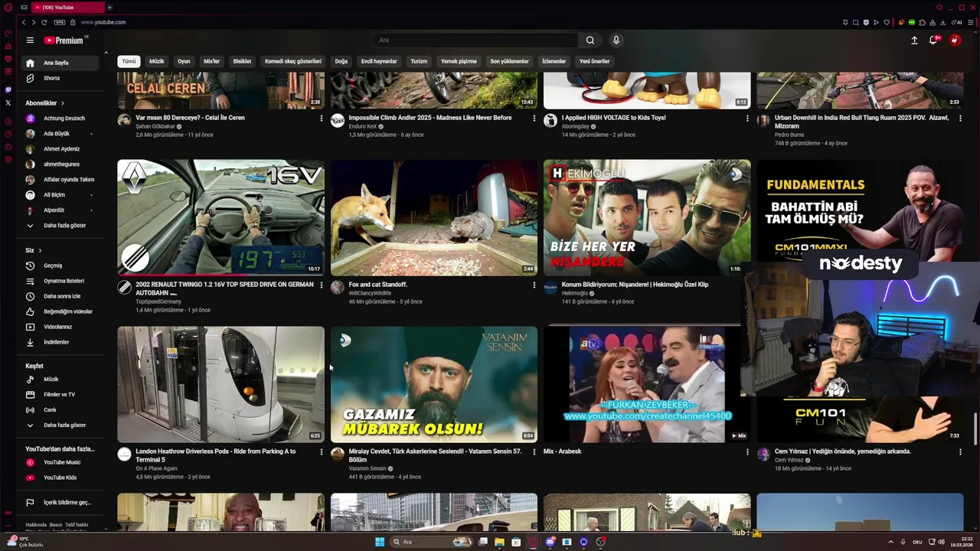This screenshot has width=980, height=551.
Task: Click the YouTube Premium logo
Action: [x=64, y=41]
